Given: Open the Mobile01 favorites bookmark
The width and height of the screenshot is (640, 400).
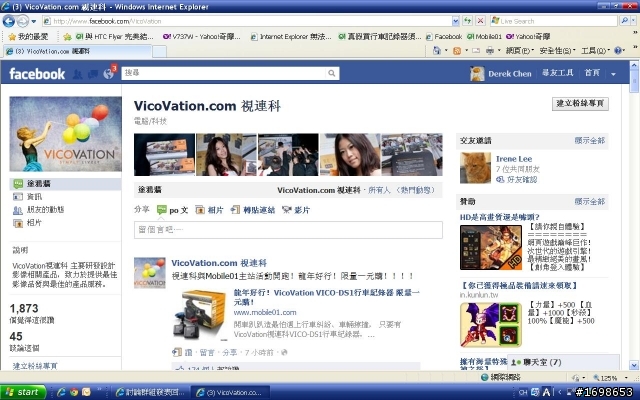Looking at the screenshot, I should (484, 37).
